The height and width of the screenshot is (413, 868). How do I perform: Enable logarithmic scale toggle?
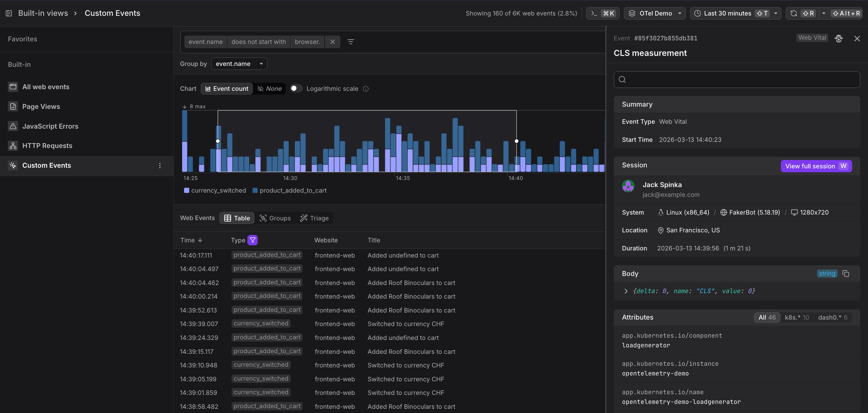click(x=295, y=88)
